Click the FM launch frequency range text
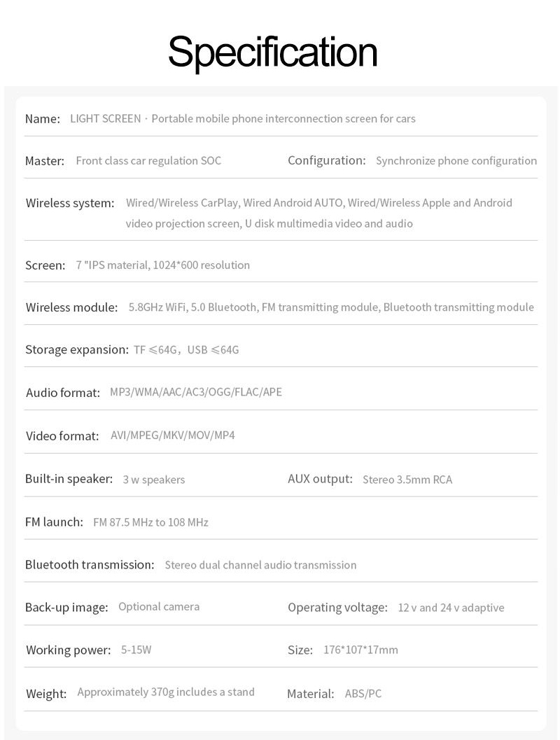 [150, 522]
